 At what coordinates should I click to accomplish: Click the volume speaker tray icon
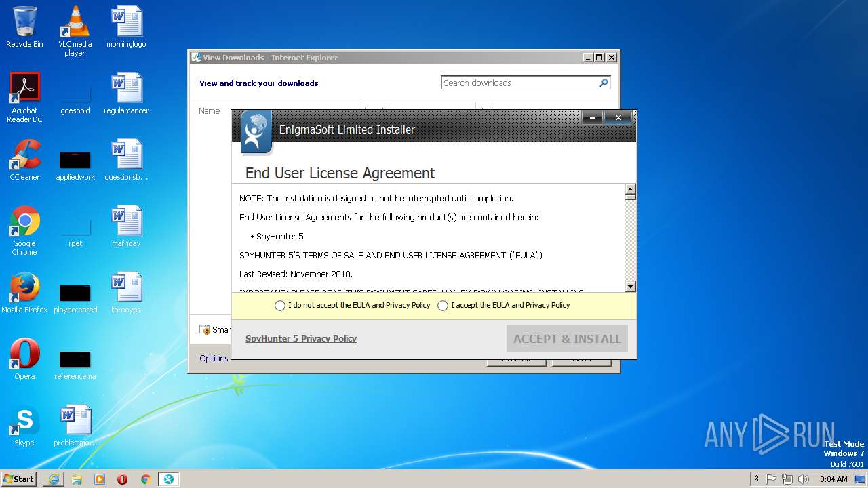(804, 479)
